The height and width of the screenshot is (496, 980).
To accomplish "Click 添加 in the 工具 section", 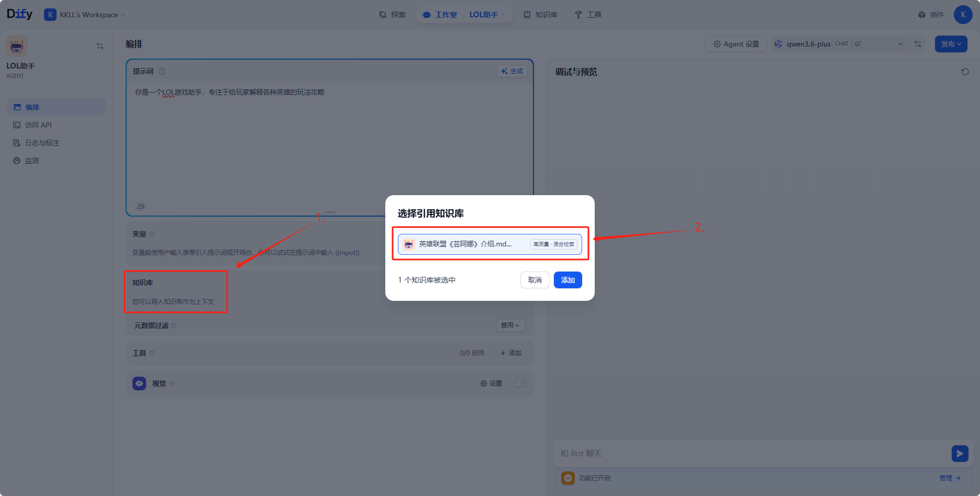I will click(x=511, y=353).
